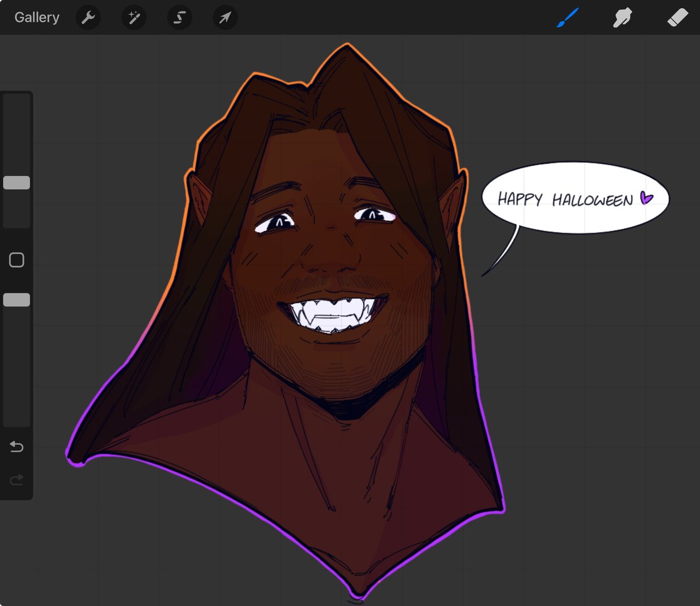The image size is (700, 606).
Task: Select the Brush tool
Action: [568, 18]
